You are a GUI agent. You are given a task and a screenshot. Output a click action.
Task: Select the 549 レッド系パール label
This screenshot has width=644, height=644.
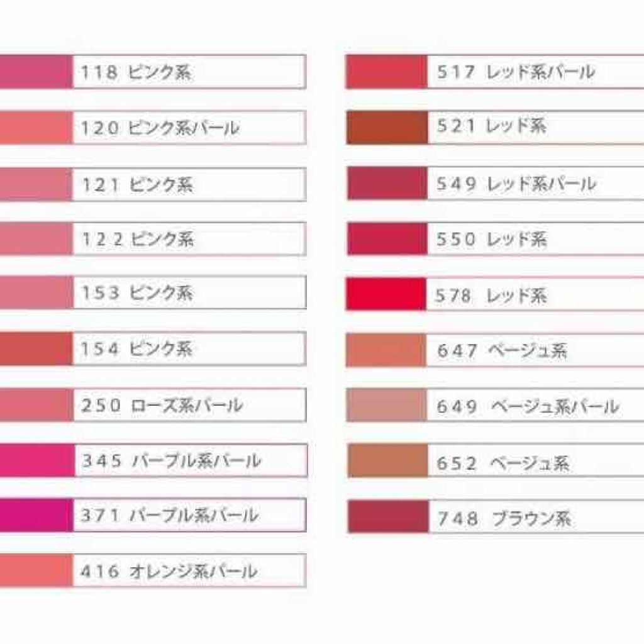pyautogui.click(x=535, y=184)
